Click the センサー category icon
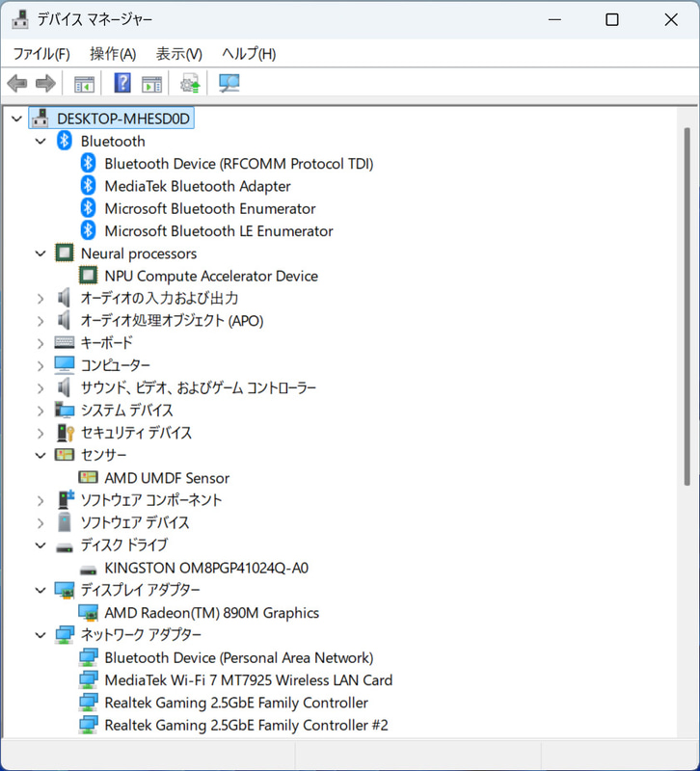Image resolution: width=700 pixels, height=771 pixels. click(65, 455)
